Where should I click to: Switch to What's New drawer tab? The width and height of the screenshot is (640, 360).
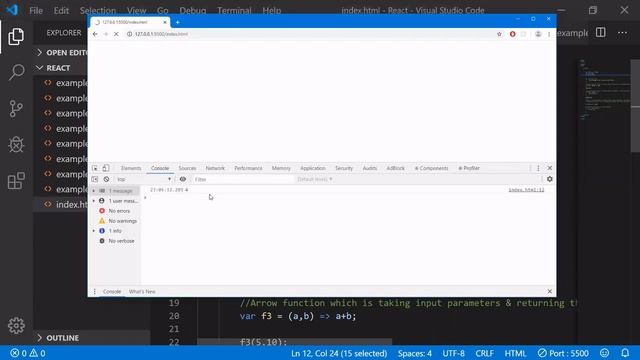pyautogui.click(x=142, y=291)
